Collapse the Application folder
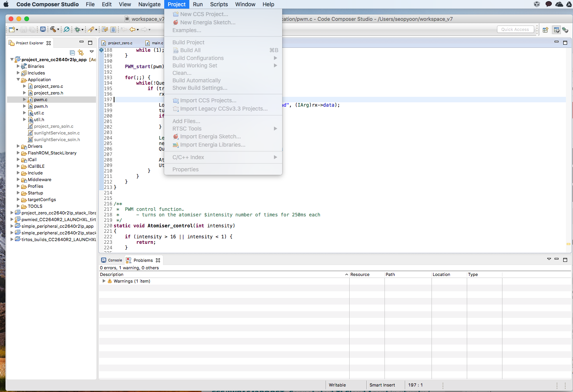This screenshot has width=573, height=392. [18, 80]
